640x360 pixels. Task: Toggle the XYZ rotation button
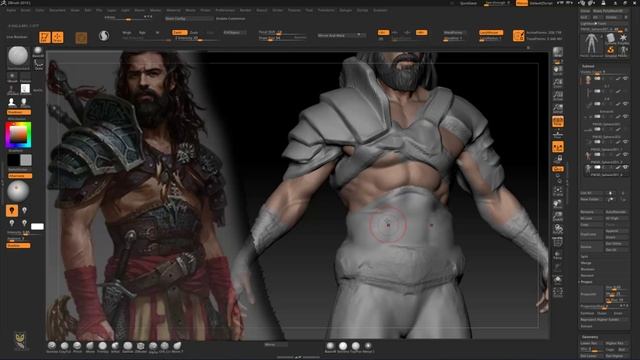tap(558, 169)
